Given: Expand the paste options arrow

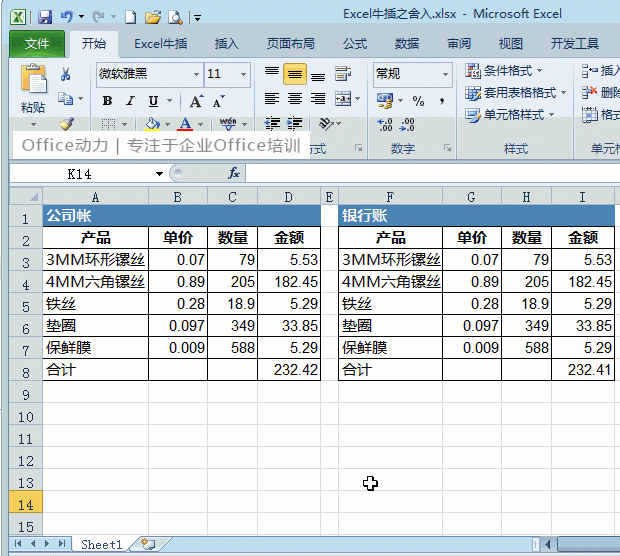Looking at the screenshot, I should point(33,124).
